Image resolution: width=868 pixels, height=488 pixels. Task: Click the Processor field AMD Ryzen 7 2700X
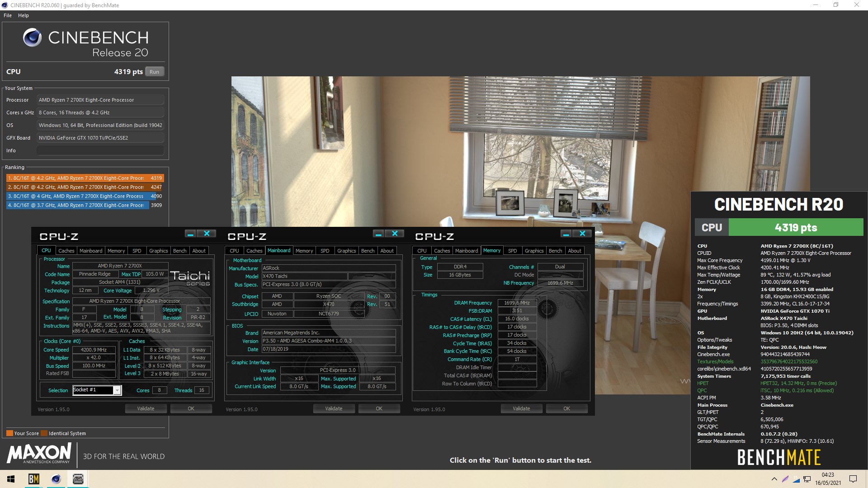pyautogui.click(x=100, y=100)
